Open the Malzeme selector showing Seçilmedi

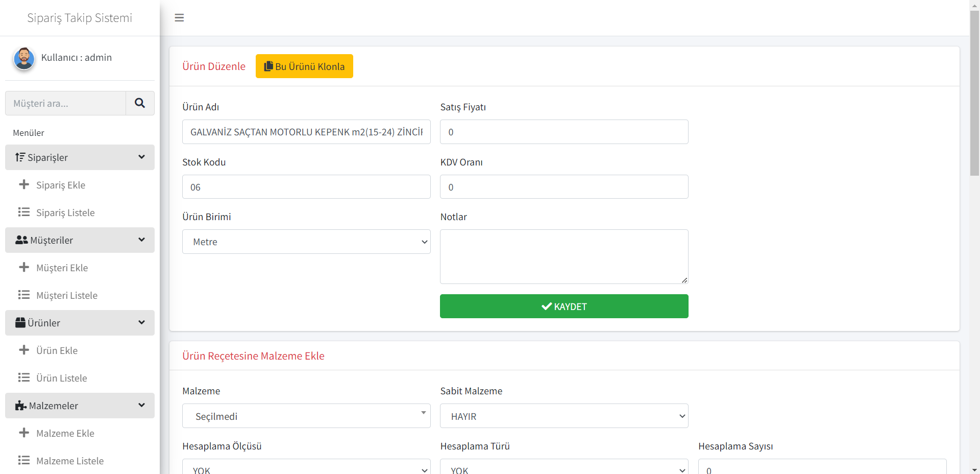[x=306, y=416]
